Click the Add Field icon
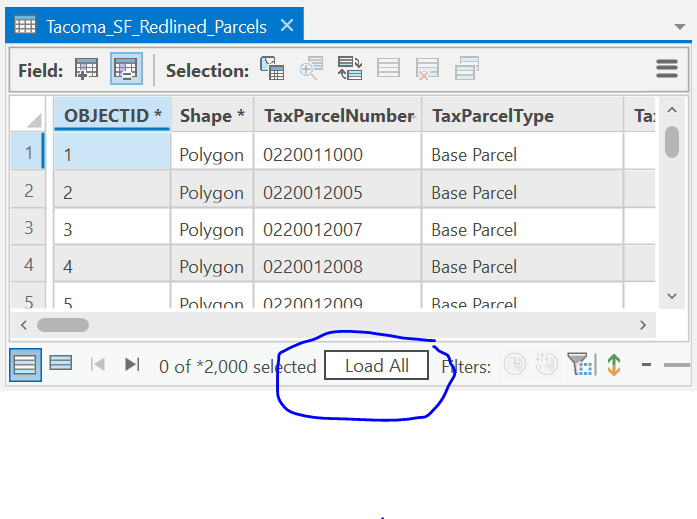 click(x=86, y=69)
